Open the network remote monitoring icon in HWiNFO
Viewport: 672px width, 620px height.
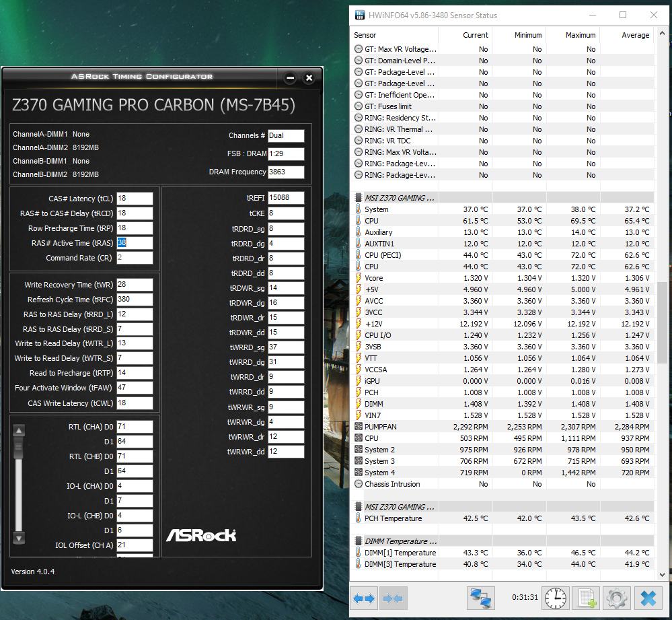(480, 598)
